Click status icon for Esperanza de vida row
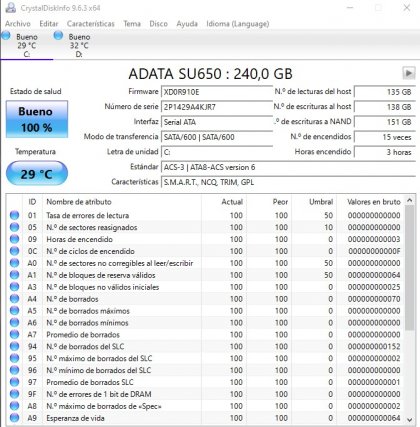The width and height of the screenshot is (420, 427). coord(14,418)
